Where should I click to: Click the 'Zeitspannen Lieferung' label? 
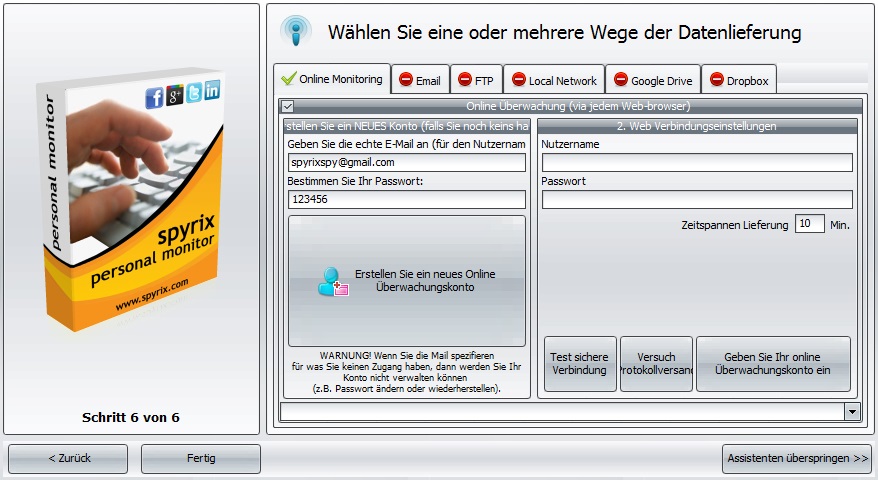click(x=734, y=225)
